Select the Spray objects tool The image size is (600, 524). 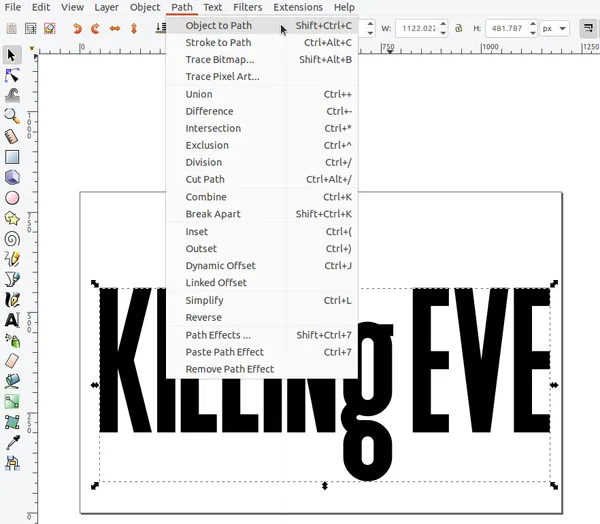(12, 340)
